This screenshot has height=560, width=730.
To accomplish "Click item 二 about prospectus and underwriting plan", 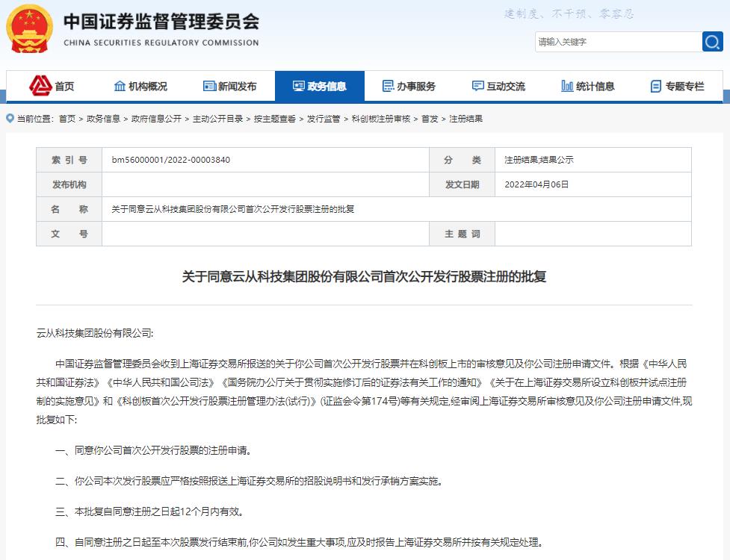I will [x=249, y=481].
